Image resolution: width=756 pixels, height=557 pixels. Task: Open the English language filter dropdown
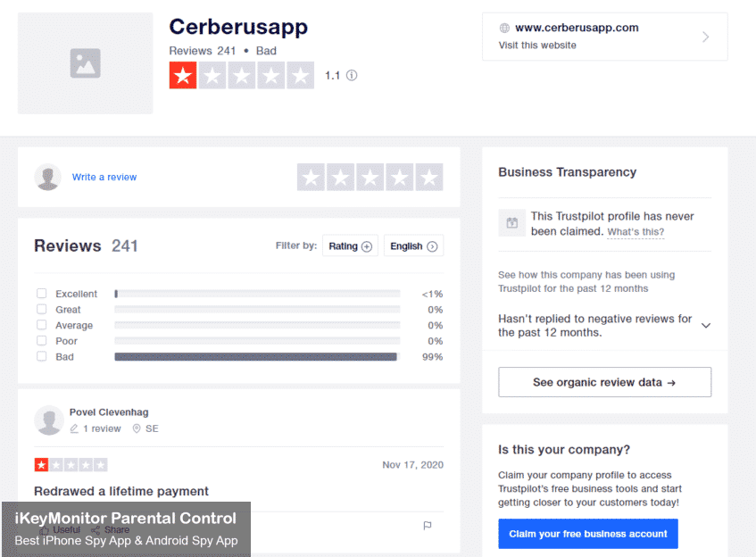413,245
